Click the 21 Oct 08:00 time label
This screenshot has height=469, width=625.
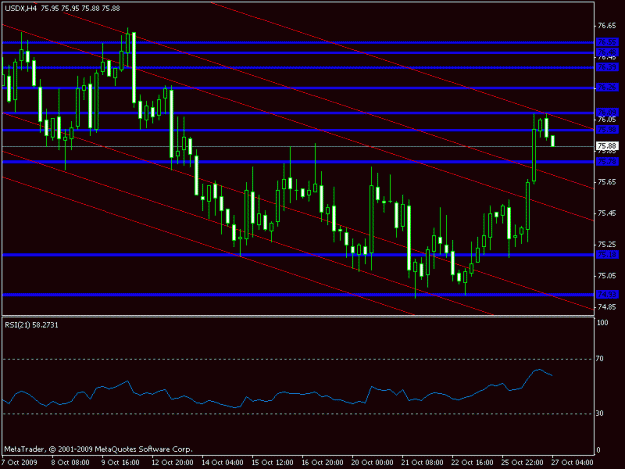click(423, 462)
